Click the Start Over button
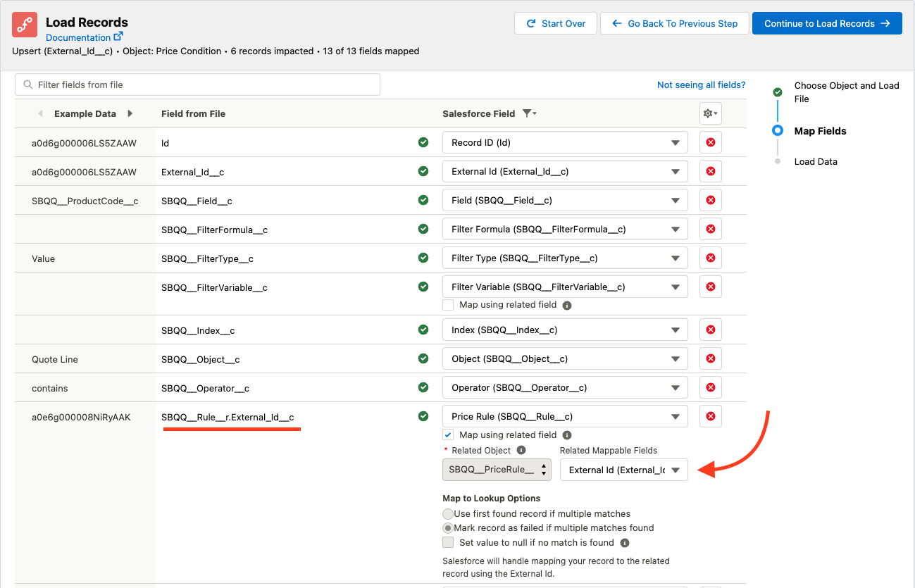 click(x=556, y=23)
